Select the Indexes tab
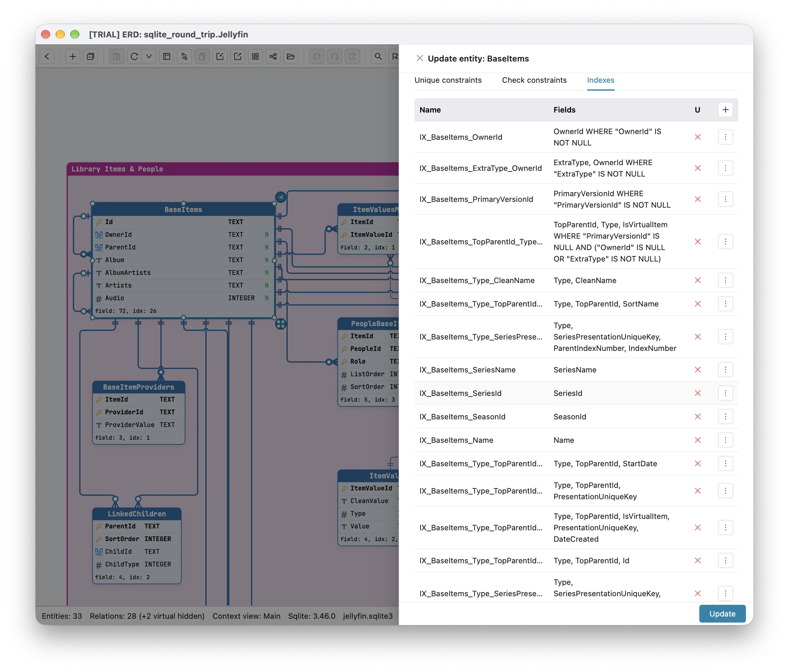The image size is (789, 672). (600, 80)
